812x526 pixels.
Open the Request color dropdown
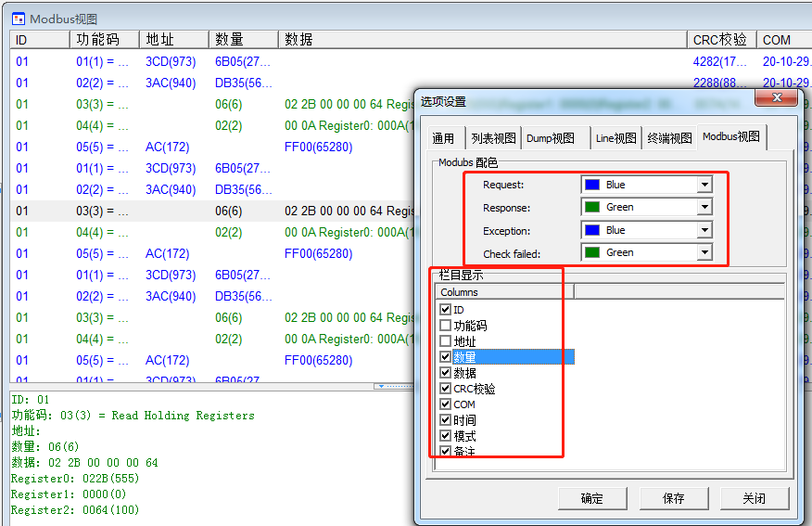(x=704, y=185)
